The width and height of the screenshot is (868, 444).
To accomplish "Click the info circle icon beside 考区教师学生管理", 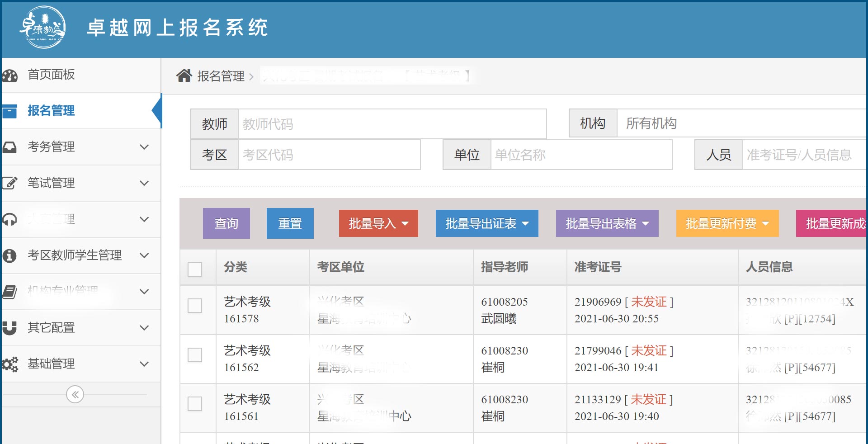I will (x=9, y=255).
